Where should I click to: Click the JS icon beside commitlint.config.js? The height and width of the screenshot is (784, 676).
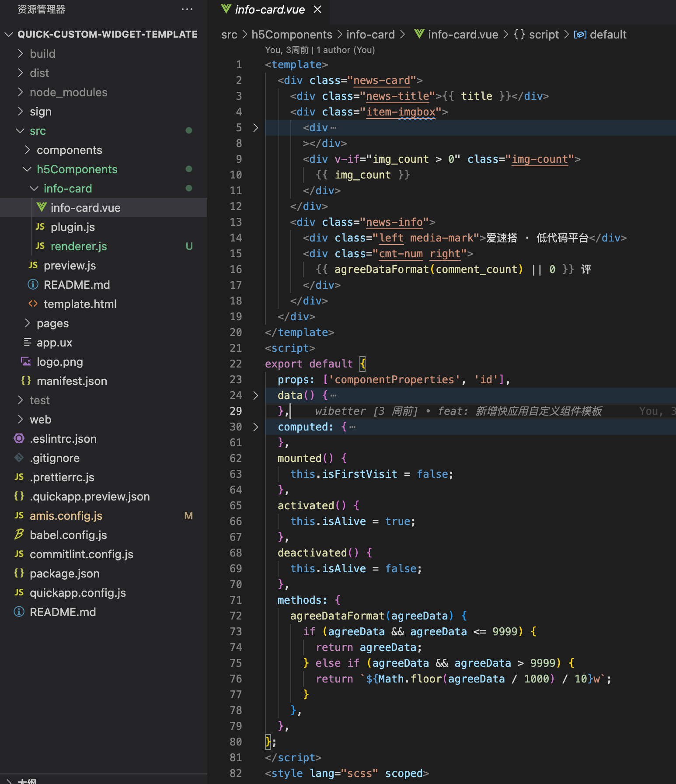[x=19, y=554]
